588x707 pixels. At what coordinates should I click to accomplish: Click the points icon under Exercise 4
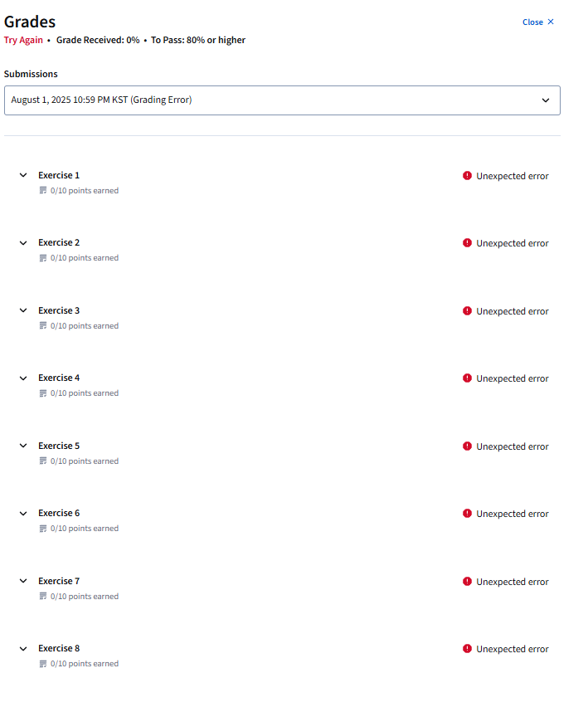pos(43,393)
